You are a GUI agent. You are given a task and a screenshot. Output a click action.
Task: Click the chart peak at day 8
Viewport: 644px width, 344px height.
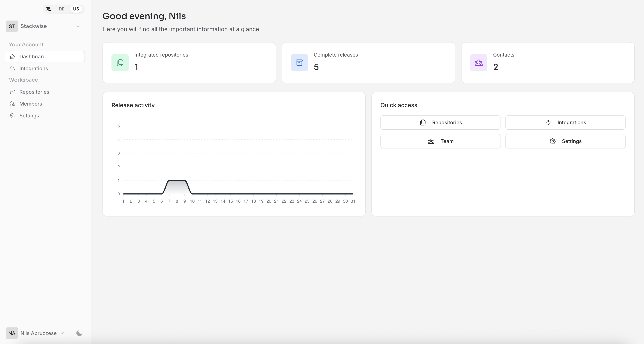click(177, 180)
